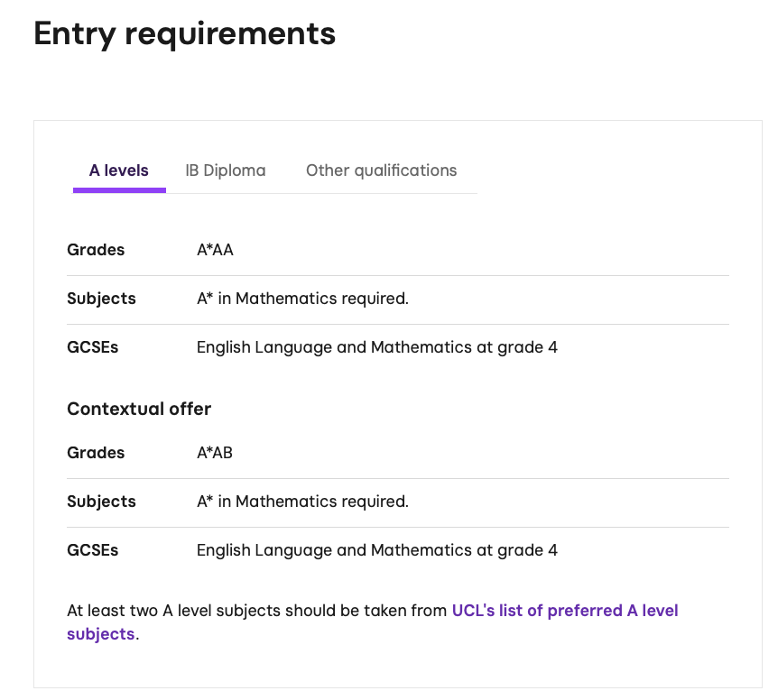Click the GCSEs label in the standard offer
778x700 pixels.
(x=92, y=347)
